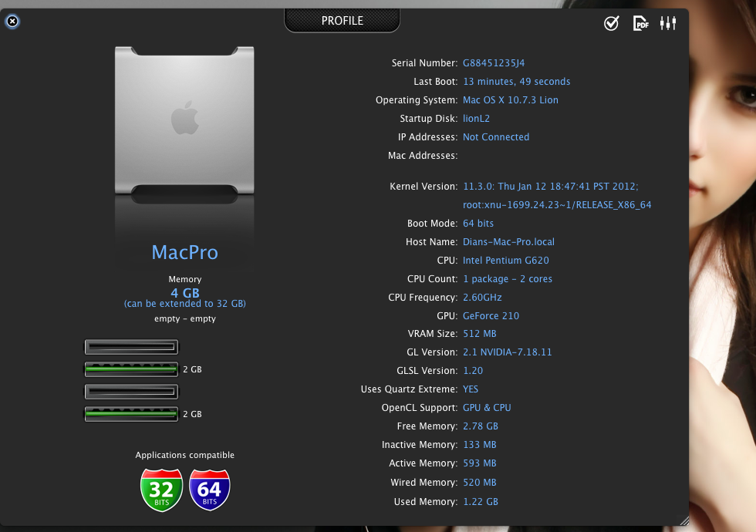Open the sliders settings icon
The image size is (756, 532).
[x=668, y=22]
